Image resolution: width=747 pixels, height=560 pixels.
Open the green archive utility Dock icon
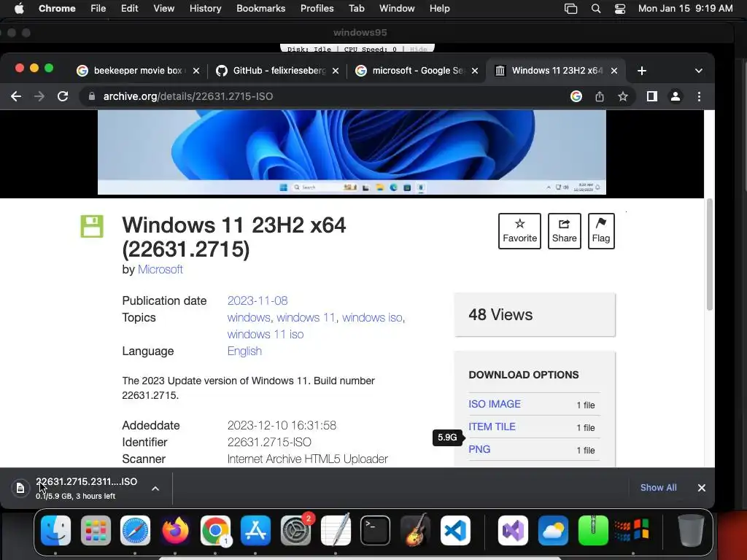593,531
